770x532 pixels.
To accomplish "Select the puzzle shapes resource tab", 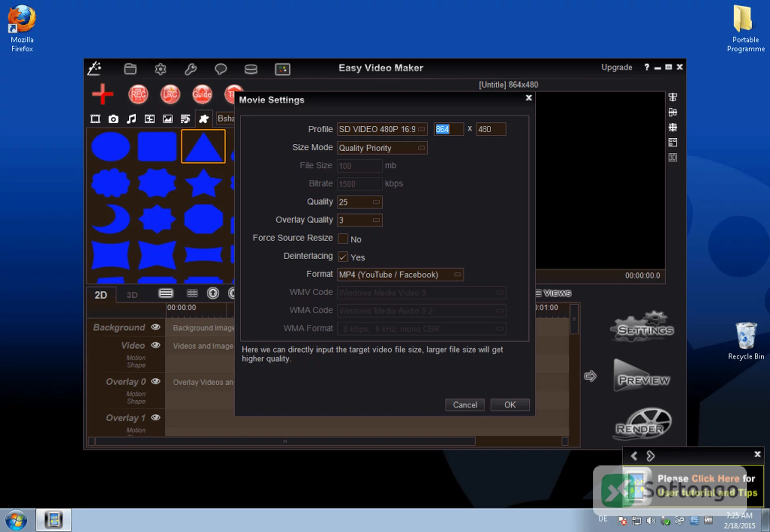I will click(x=204, y=119).
